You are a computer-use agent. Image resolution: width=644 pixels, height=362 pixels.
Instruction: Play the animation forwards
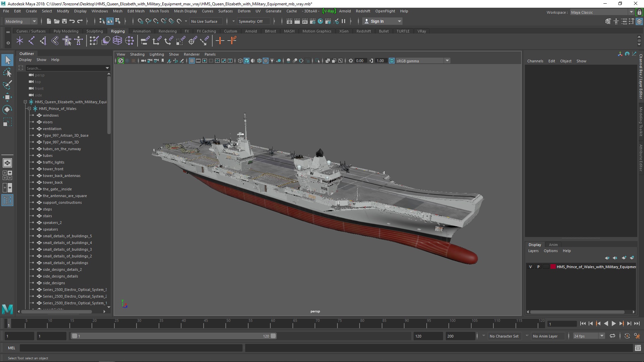coord(613,323)
